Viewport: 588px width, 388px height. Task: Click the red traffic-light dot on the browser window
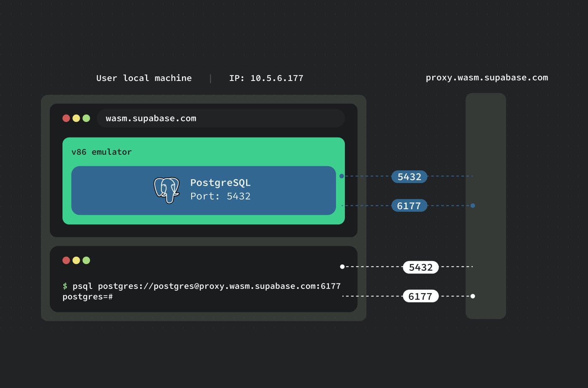tap(66, 118)
